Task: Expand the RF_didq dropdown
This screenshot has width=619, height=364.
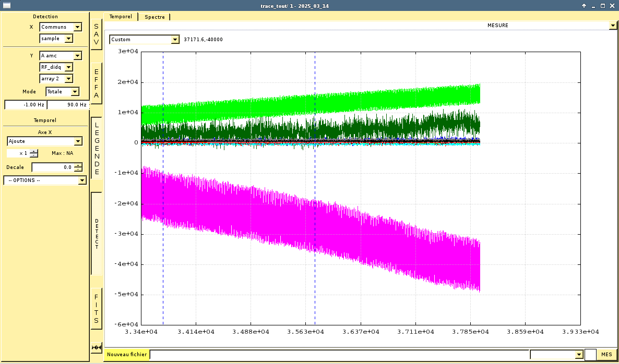Action: pos(68,67)
